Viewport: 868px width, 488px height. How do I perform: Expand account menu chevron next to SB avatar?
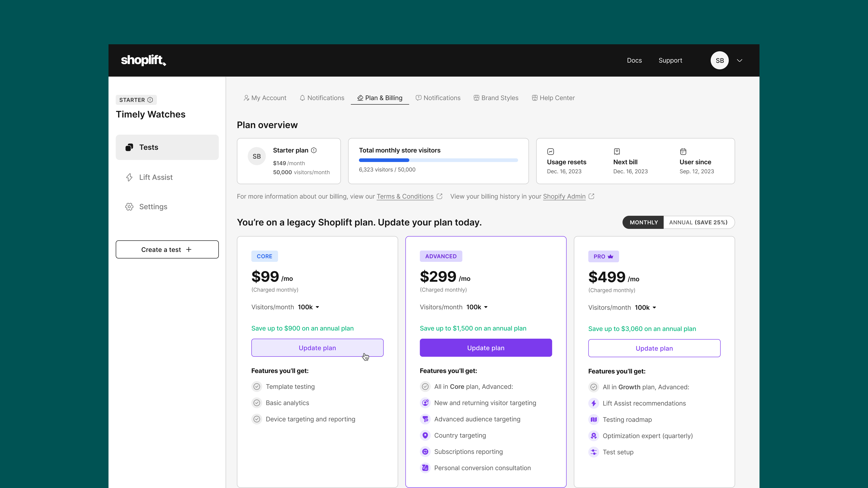point(739,60)
